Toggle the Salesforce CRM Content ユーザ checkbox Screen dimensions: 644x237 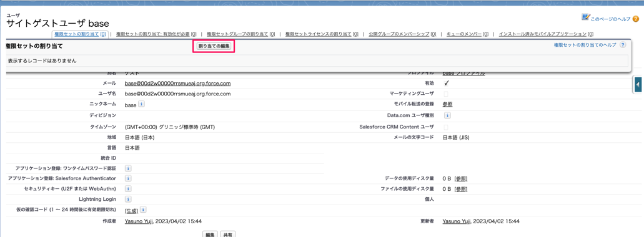pyautogui.click(x=446, y=127)
